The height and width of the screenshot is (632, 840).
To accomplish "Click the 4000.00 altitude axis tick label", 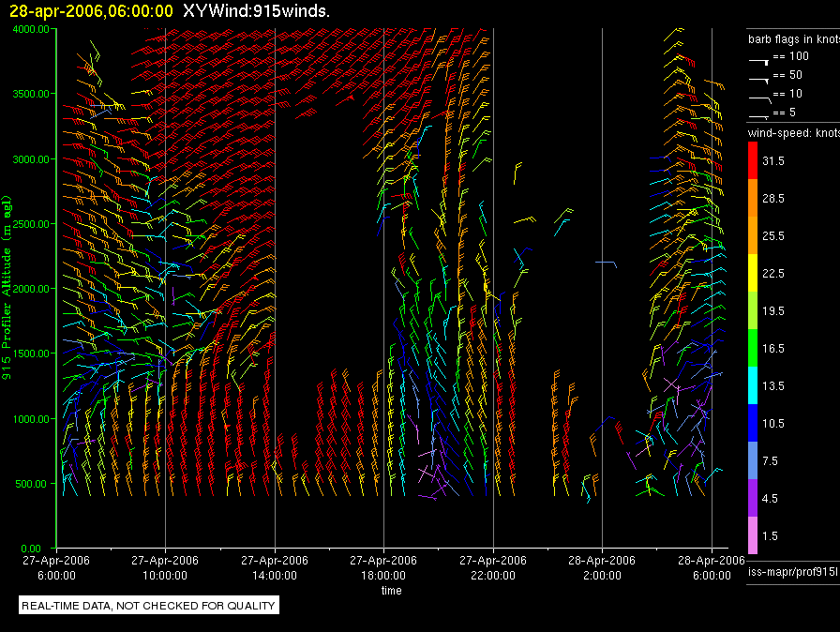I will pyautogui.click(x=31, y=29).
